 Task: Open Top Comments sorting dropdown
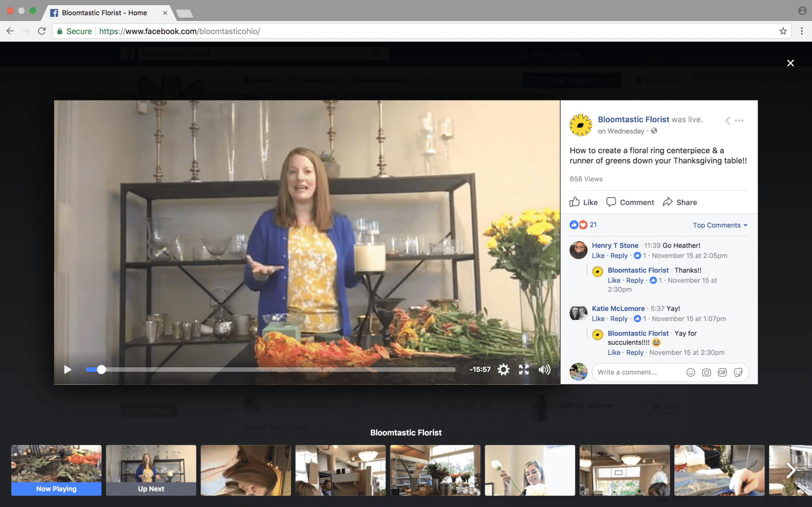coord(720,225)
